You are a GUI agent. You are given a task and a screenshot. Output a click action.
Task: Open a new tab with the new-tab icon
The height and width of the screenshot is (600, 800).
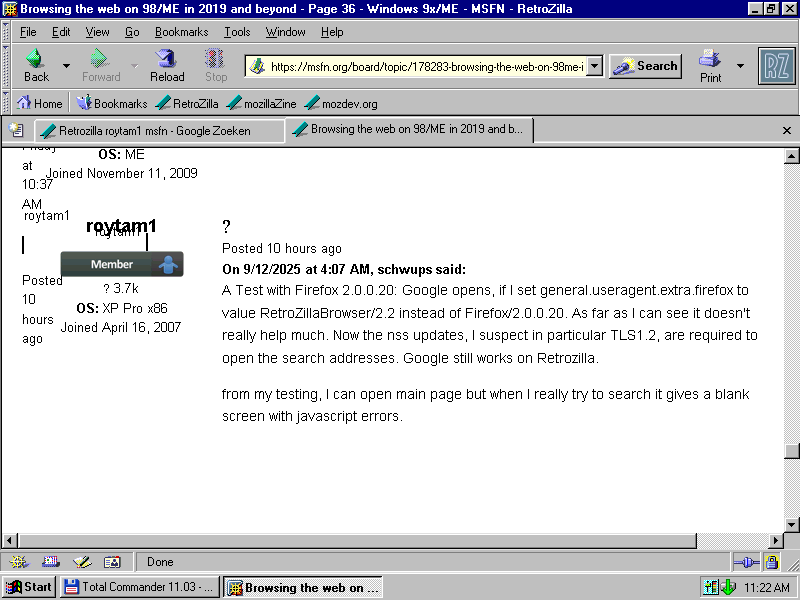[x=16, y=131]
